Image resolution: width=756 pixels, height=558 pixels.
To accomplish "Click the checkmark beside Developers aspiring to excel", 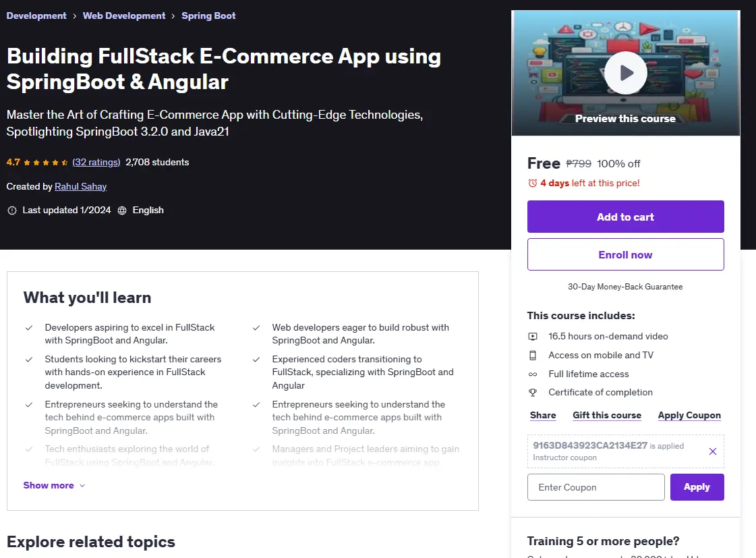I will (29, 328).
